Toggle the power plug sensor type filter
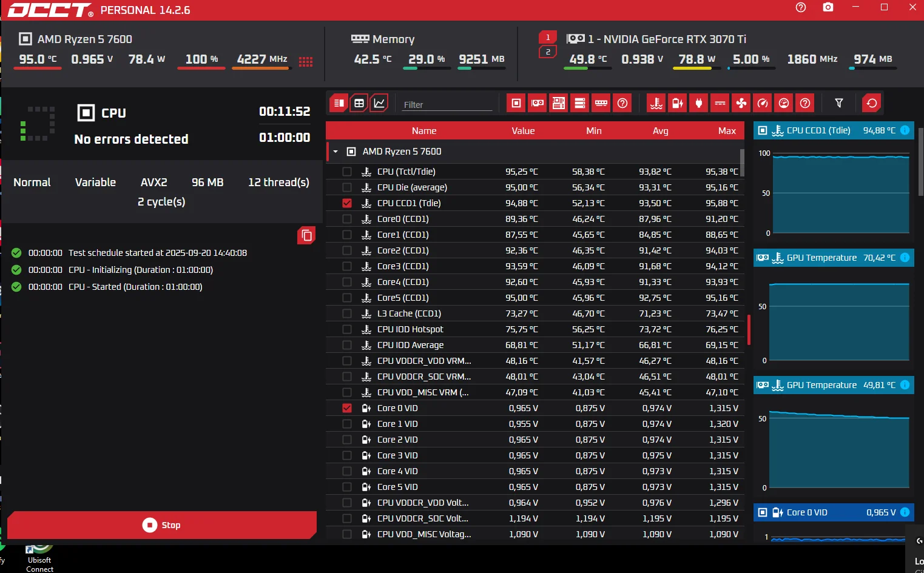The width and height of the screenshot is (924, 573). pos(699,103)
